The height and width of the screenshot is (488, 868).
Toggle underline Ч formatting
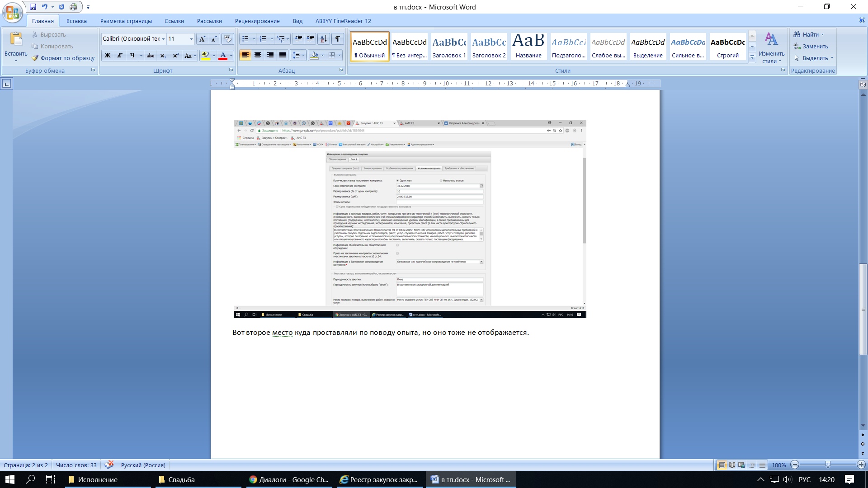(x=132, y=56)
